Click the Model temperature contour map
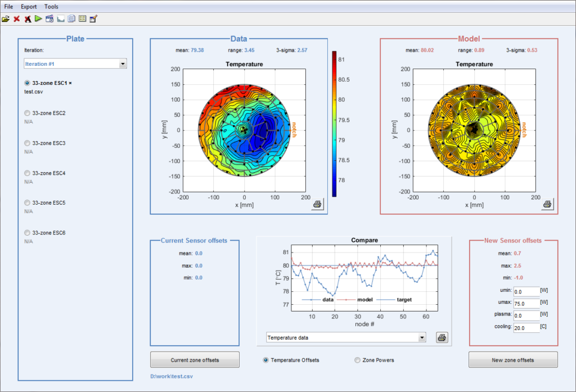This screenshot has width=576, height=392. [x=474, y=130]
